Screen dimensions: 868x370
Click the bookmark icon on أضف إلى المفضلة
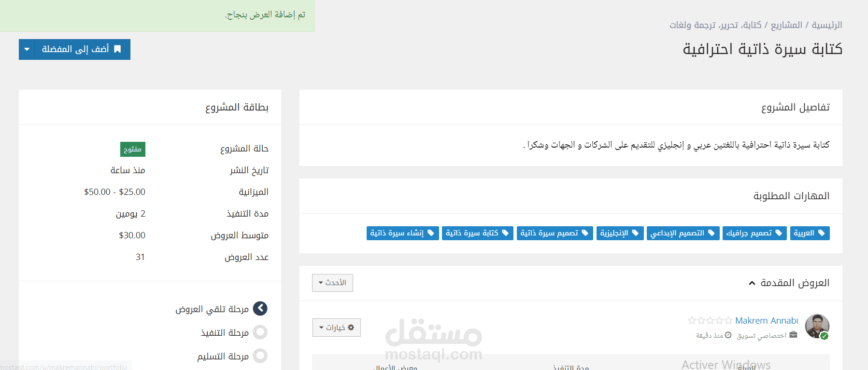click(117, 49)
